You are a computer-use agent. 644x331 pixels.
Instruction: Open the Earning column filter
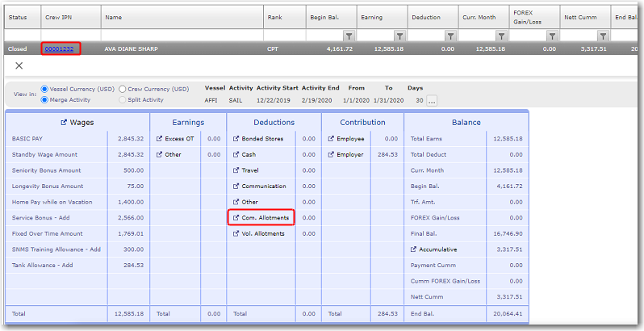[399, 36]
